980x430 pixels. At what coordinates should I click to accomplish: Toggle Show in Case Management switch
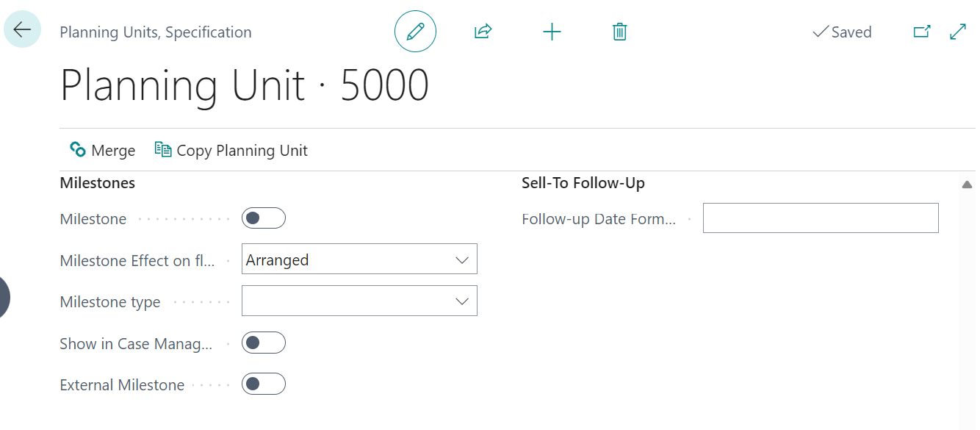263,343
